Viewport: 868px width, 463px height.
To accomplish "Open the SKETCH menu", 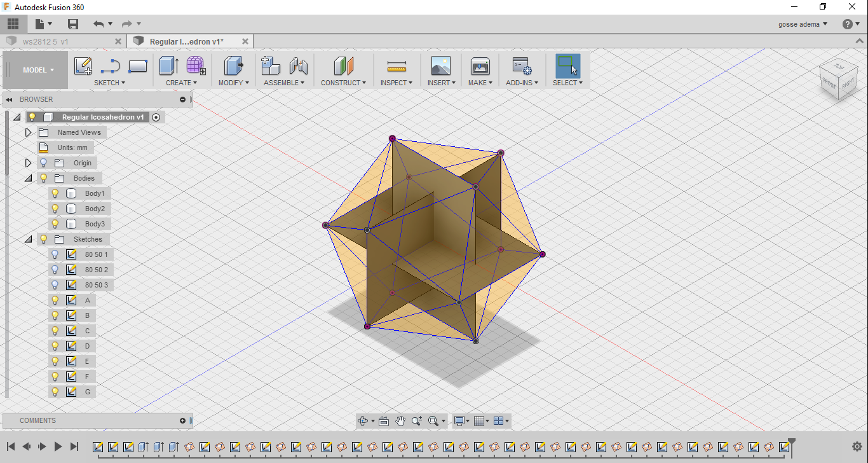I will (109, 83).
